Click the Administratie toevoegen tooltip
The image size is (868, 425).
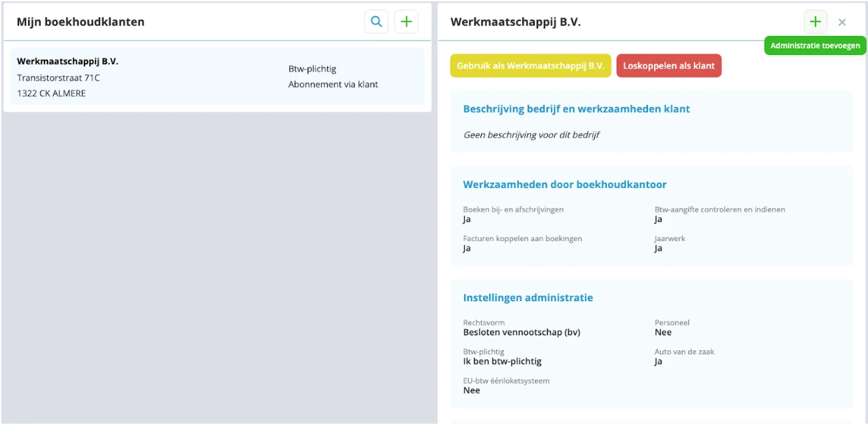(816, 46)
